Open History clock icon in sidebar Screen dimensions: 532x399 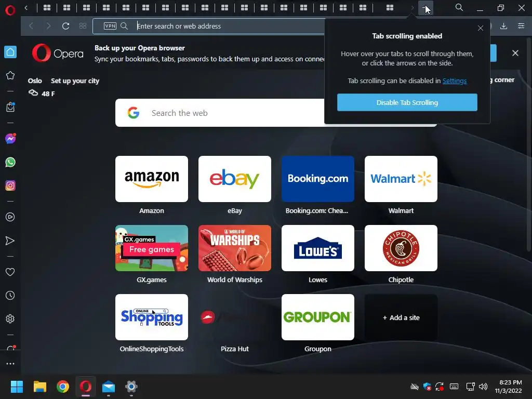(x=10, y=296)
